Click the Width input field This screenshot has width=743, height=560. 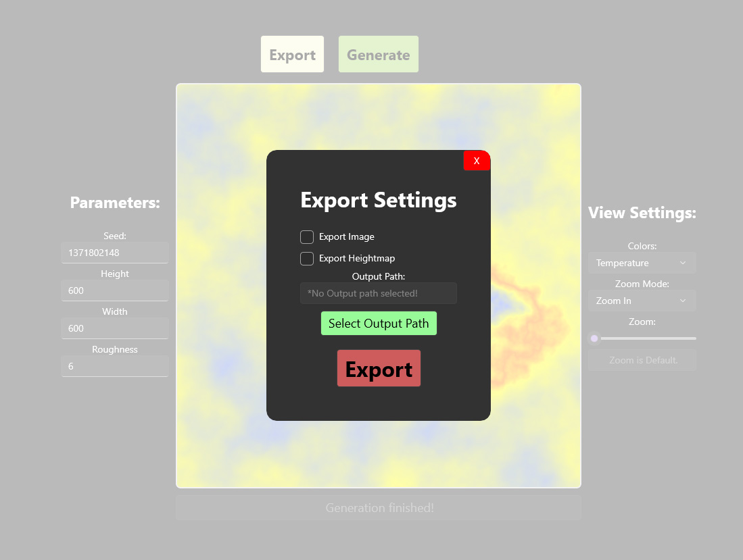pos(115,328)
